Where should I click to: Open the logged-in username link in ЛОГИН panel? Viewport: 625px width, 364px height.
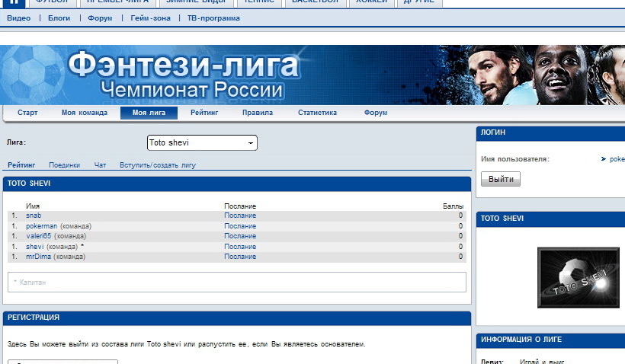pyautogui.click(x=616, y=159)
